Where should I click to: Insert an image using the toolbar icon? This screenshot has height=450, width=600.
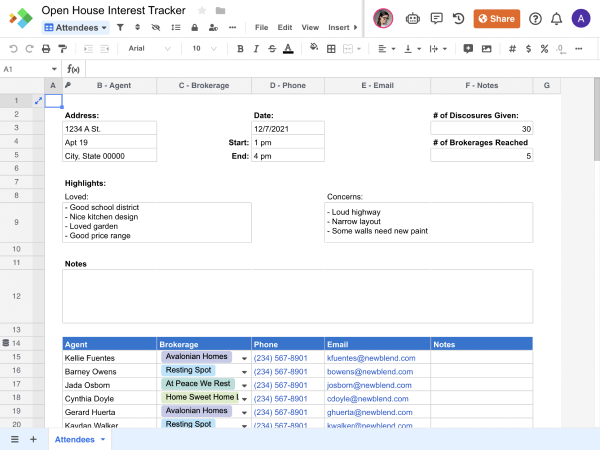pyautogui.click(x=486, y=49)
